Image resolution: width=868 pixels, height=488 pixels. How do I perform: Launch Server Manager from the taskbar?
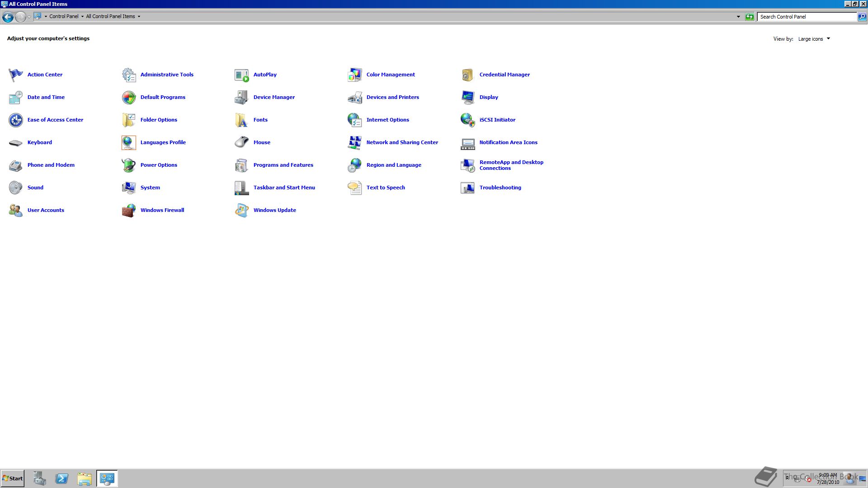point(39,479)
